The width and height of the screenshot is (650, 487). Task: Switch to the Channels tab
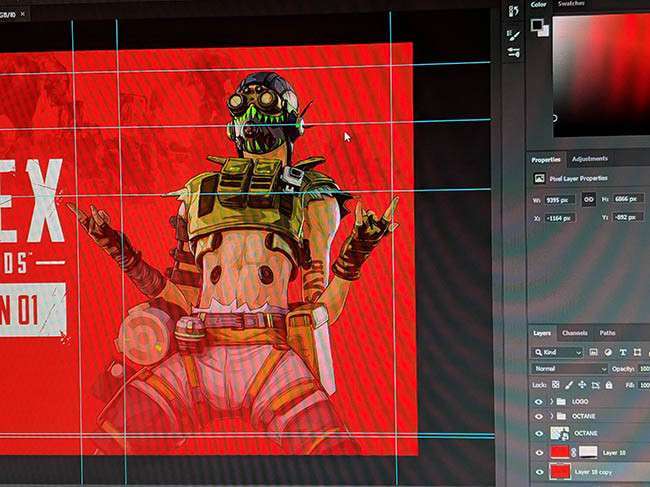coord(574,333)
